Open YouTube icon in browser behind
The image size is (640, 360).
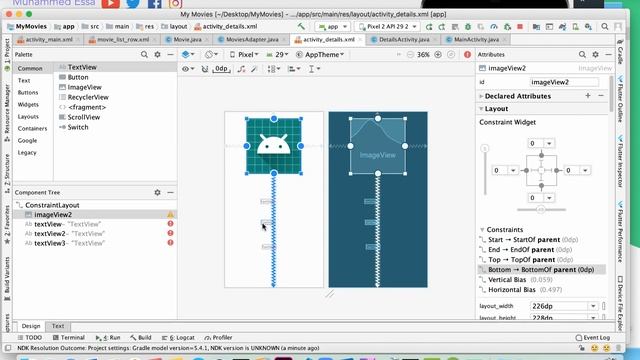(111, 4)
